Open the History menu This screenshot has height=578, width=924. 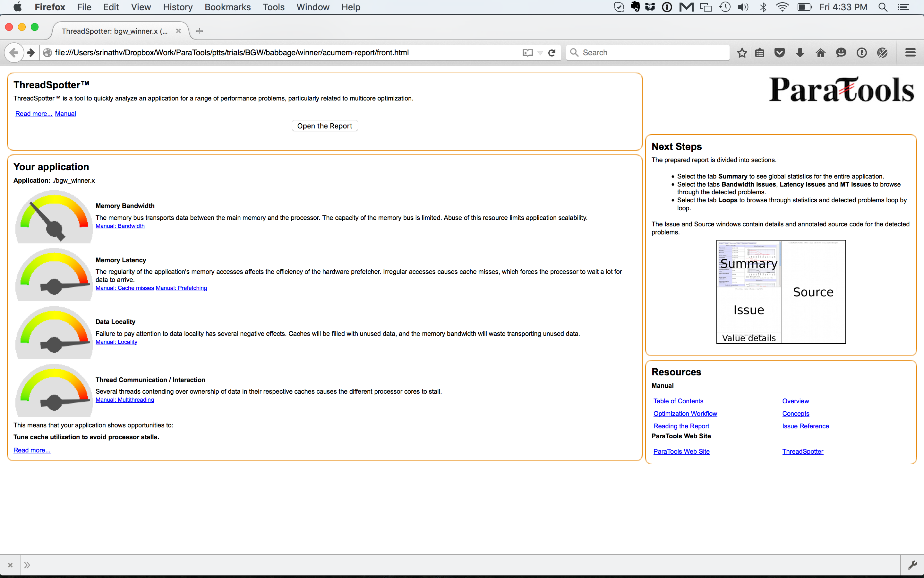coord(177,7)
